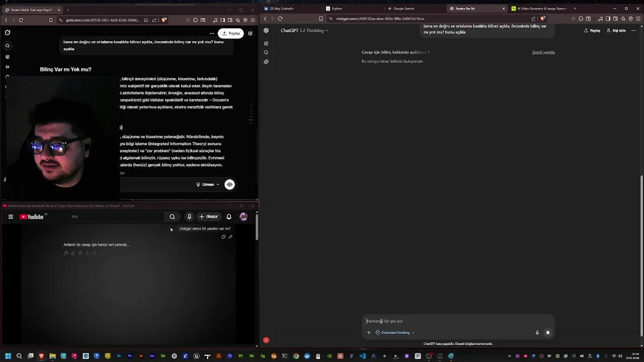Open Extended thinking dropdown
Viewport: 644px width, 362px height.
pos(395,333)
